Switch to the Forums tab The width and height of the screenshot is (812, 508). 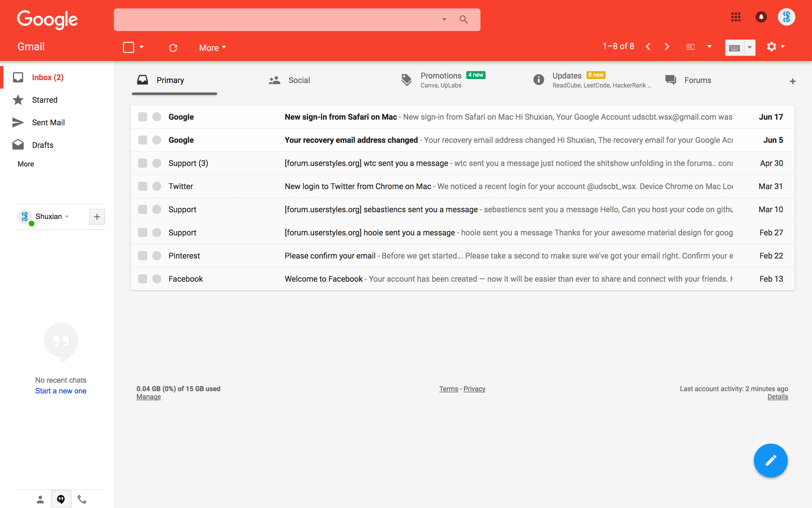point(688,80)
